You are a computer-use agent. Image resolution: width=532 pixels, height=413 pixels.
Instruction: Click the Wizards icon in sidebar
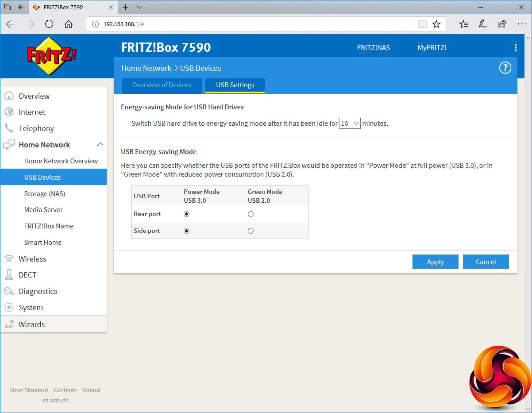(9, 324)
